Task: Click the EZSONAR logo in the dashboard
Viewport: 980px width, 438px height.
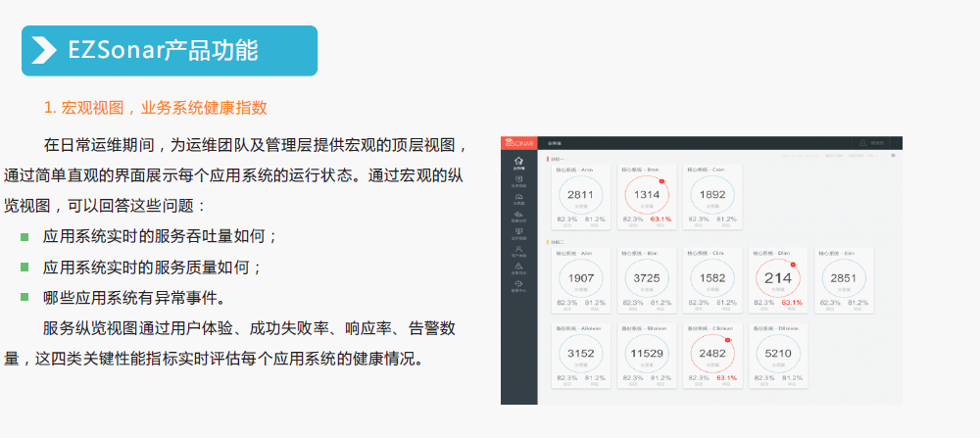Action: (x=518, y=142)
